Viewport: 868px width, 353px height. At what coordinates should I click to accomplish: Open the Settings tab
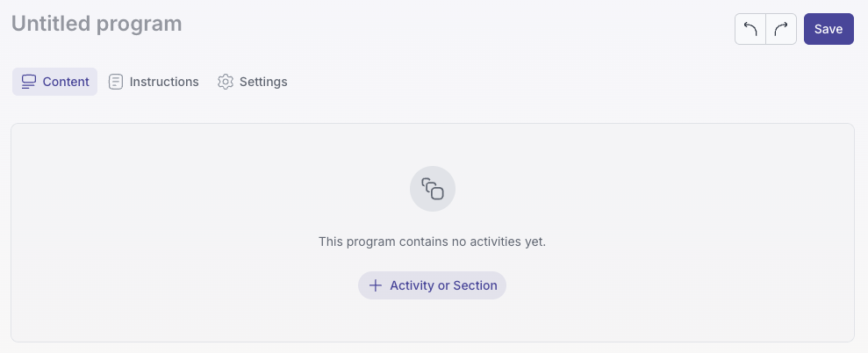coord(253,82)
